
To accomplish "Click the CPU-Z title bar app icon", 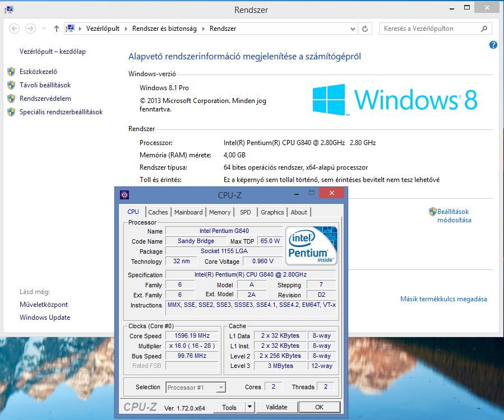I will 124,195.
